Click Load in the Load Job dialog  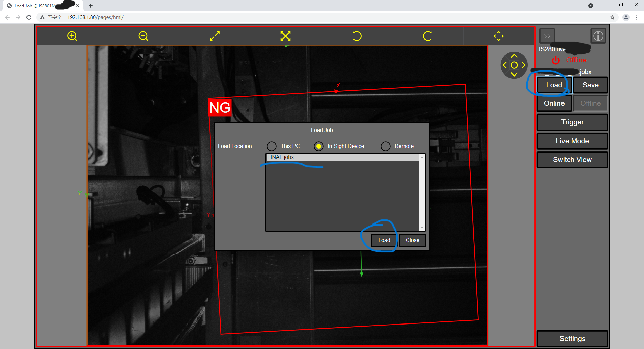coord(384,240)
